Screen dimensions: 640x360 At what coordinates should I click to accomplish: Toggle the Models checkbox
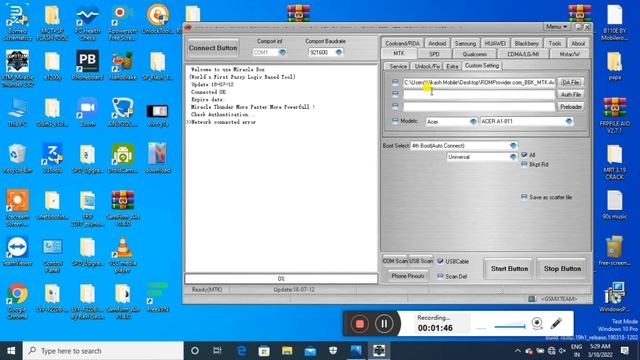tap(395, 121)
